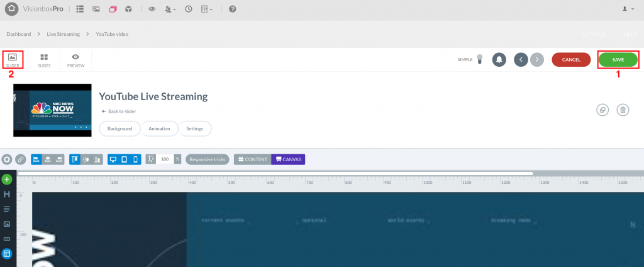
Task: Select vertical align bottom
Action: [x=97, y=159]
